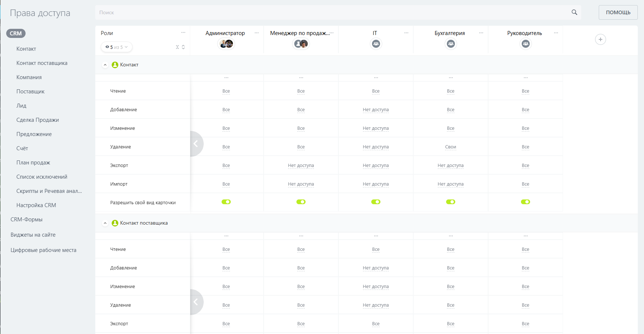The width and height of the screenshot is (644, 334).
Task: Open IT role options menu
Action: pos(406,33)
